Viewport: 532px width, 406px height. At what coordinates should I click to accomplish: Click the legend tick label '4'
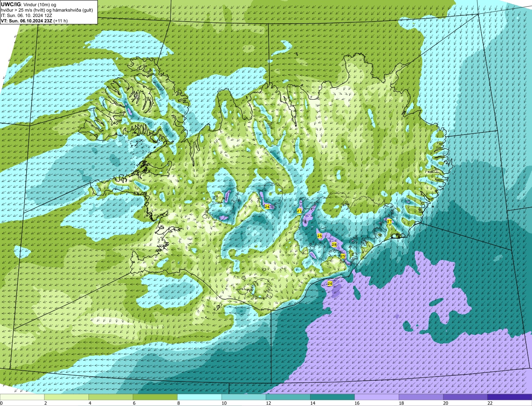click(90, 403)
